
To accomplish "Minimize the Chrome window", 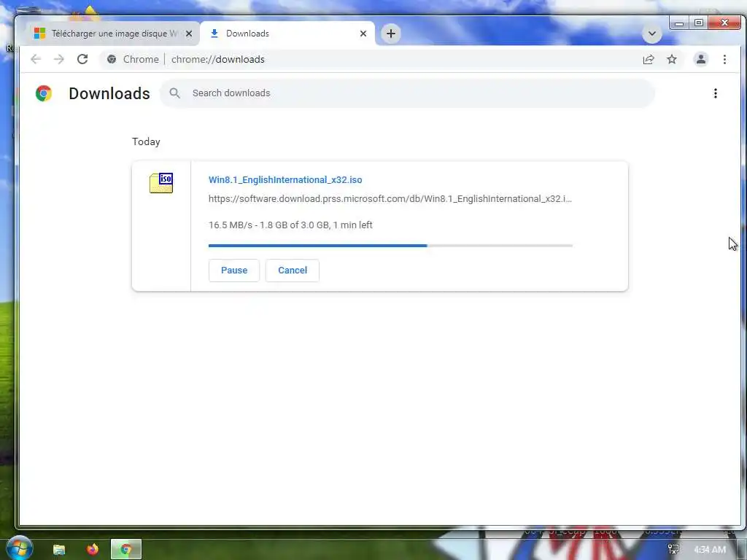I will (x=679, y=23).
